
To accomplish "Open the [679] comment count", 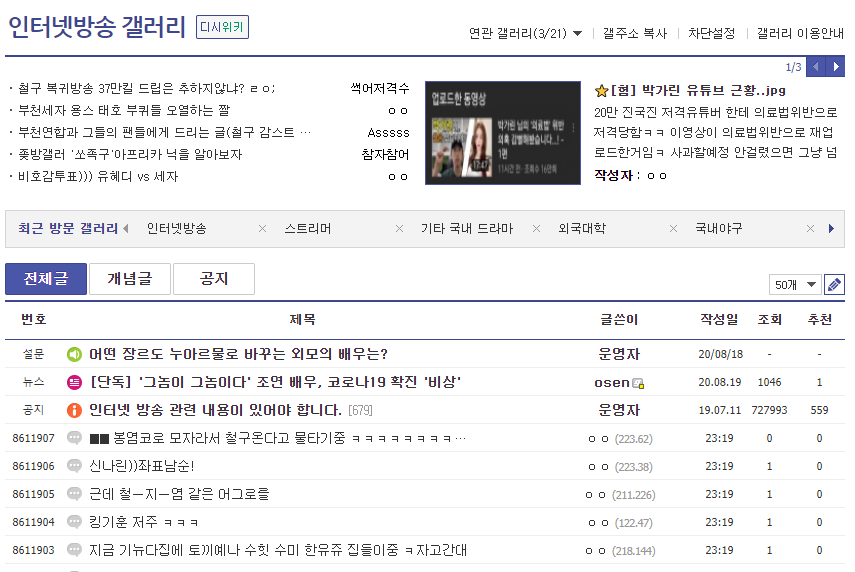I will 360,411.
